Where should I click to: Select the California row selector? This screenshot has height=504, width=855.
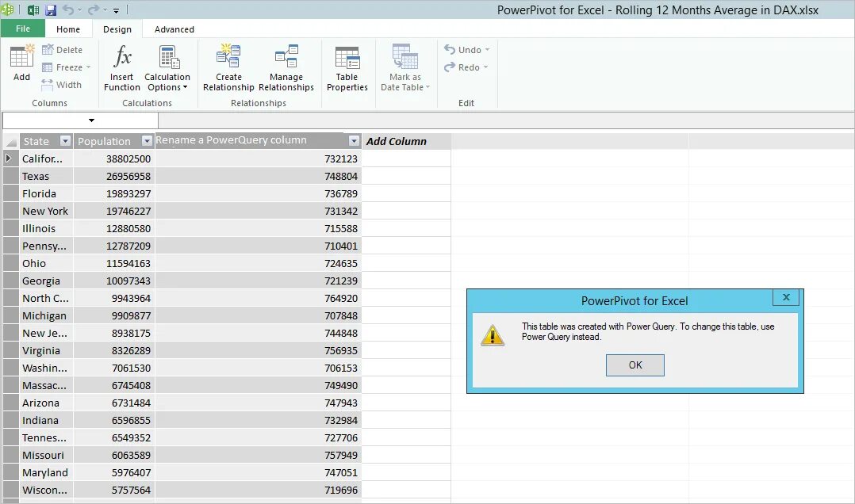tap(11, 158)
